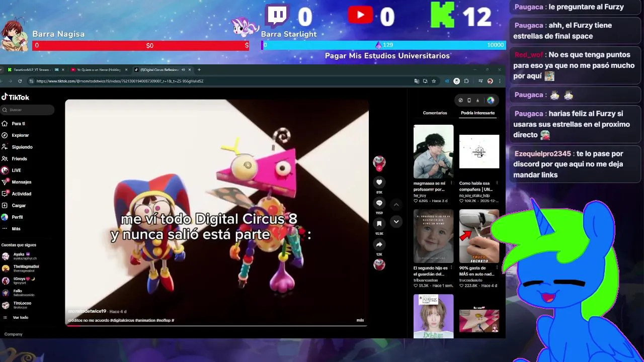Open the LIVE section
The height and width of the screenshot is (362, 644).
point(12,170)
